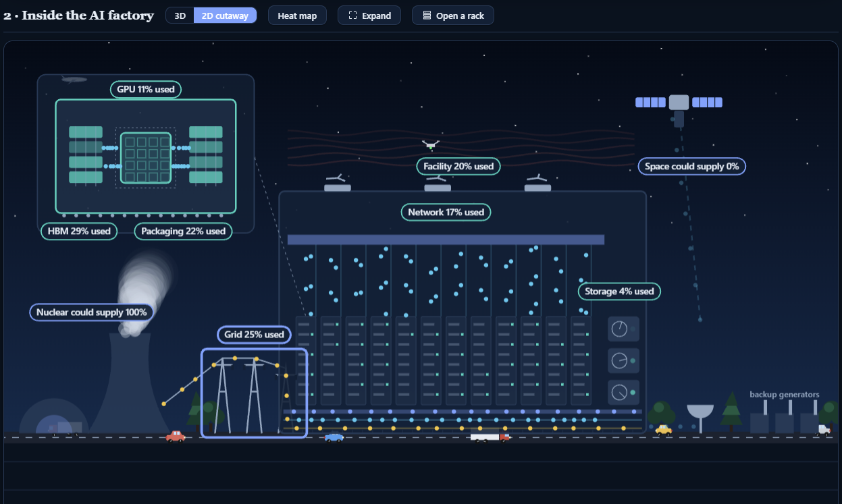Viewport: 842px width, 504px height.
Task: Click the Grid 25% used label
Action: point(254,334)
